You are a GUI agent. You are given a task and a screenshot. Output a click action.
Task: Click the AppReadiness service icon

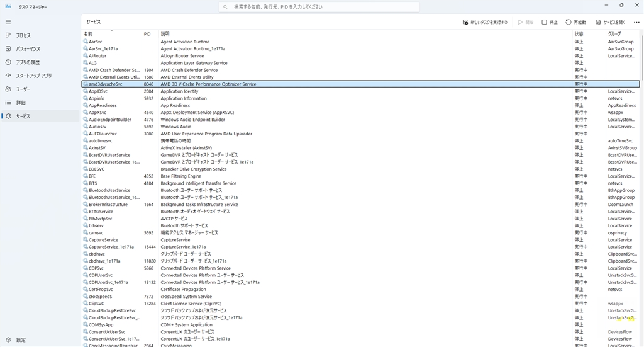point(86,105)
